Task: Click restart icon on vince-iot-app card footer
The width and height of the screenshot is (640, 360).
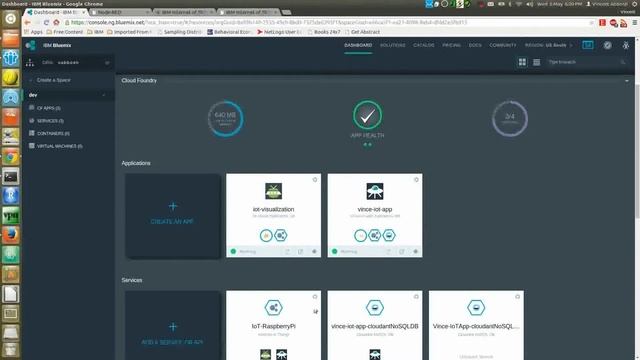Action: 389,251
